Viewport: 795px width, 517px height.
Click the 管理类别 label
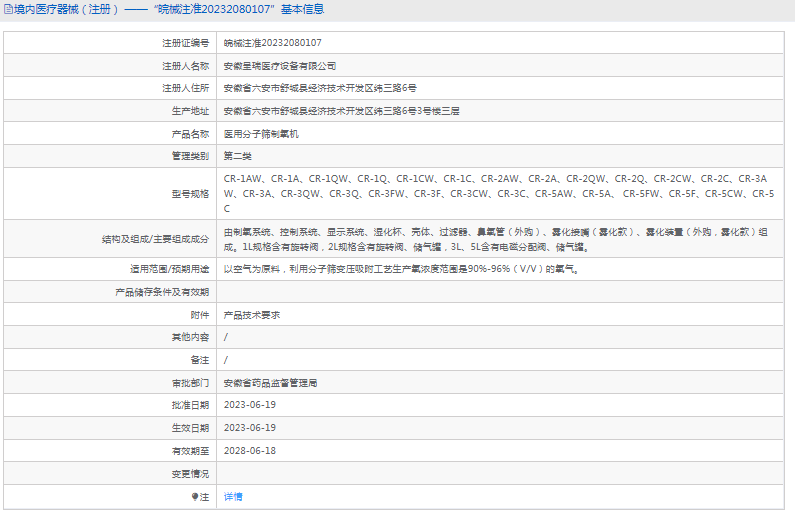click(x=190, y=156)
